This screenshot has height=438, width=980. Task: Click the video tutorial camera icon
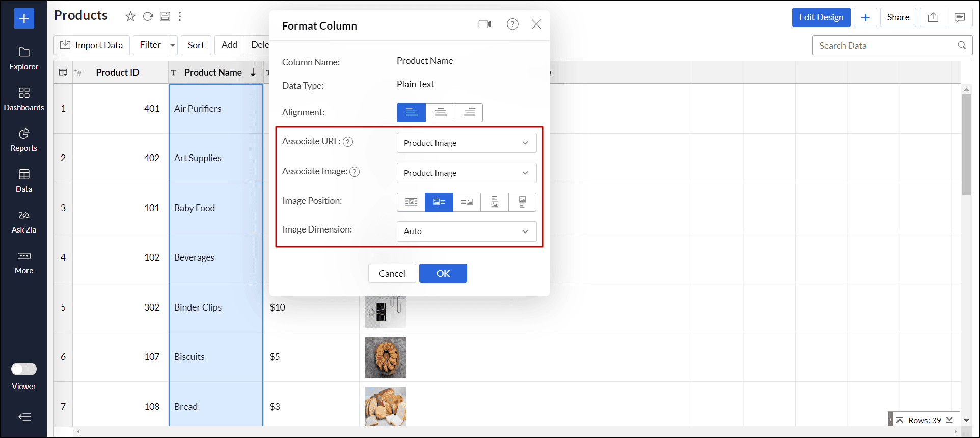(484, 24)
